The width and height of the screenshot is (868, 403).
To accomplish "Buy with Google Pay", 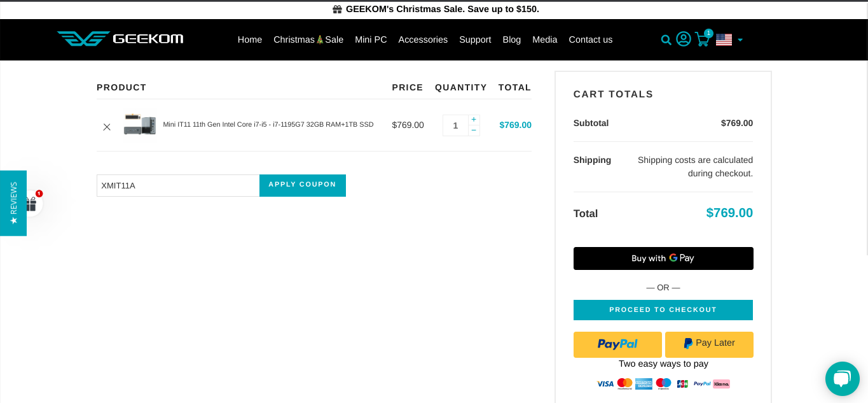I will click(x=663, y=258).
